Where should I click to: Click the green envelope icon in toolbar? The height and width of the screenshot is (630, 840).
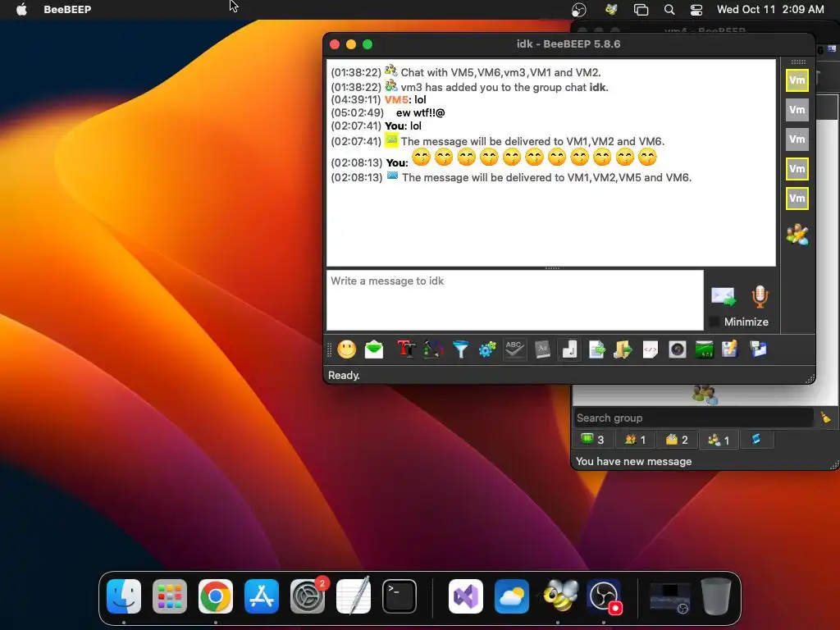pyautogui.click(x=374, y=349)
